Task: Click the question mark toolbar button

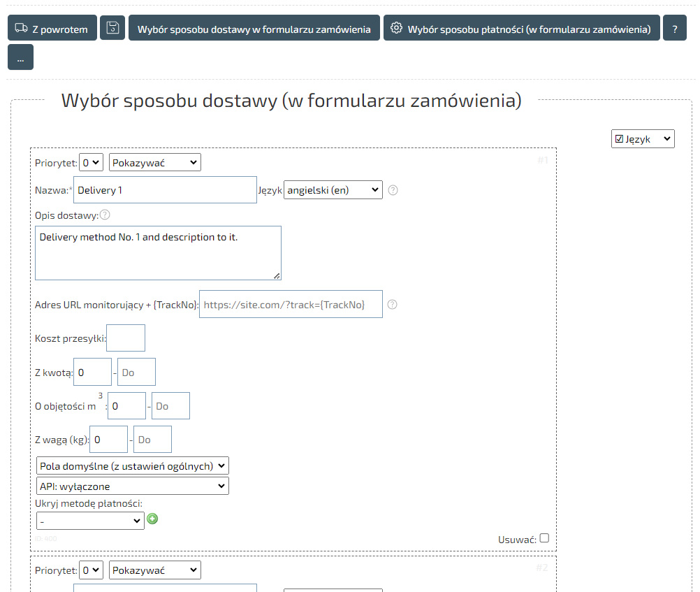Action: point(674,29)
